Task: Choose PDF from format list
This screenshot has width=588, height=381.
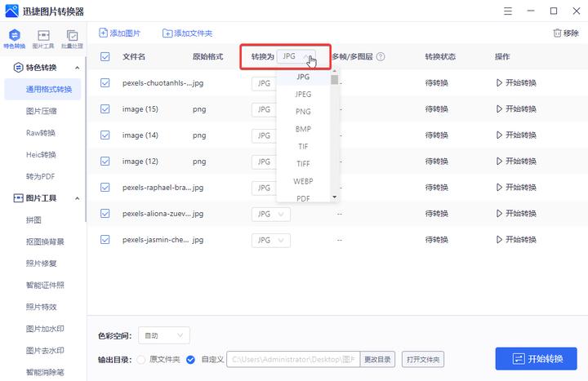Action: (303, 197)
